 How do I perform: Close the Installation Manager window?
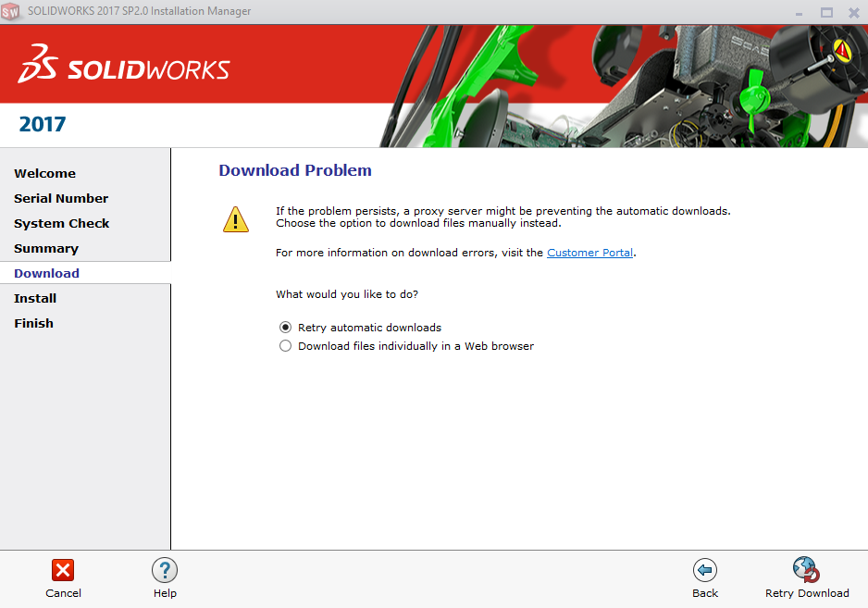pyautogui.click(x=852, y=12)
